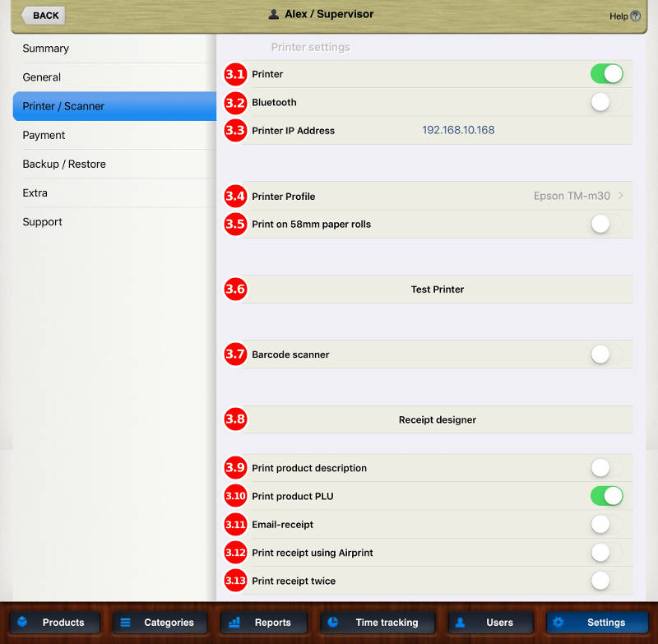
Task: Click the red 3.1 marker badge
Action: click(236, 74)
